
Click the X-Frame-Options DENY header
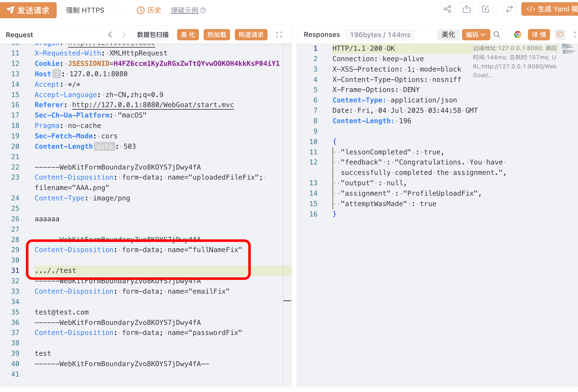[376, 90]
